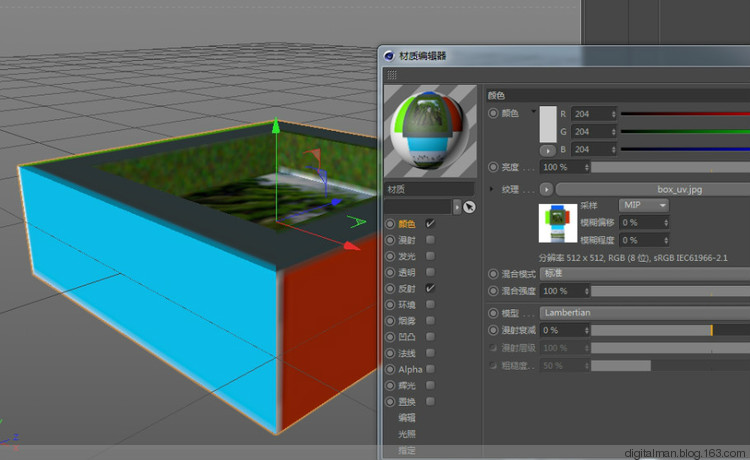This screenshot has height=460, width=750.
Task: Open the MIP sampling dropdown
Action: 643,205
